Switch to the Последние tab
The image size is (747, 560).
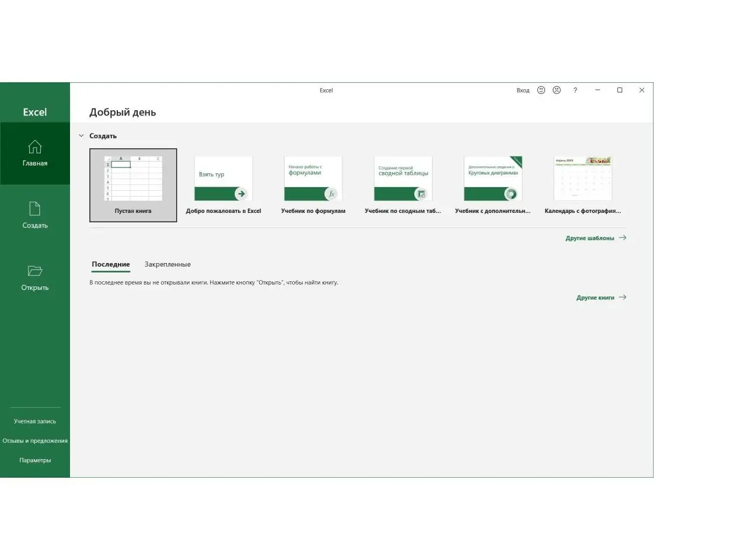(x=111, y=264)
